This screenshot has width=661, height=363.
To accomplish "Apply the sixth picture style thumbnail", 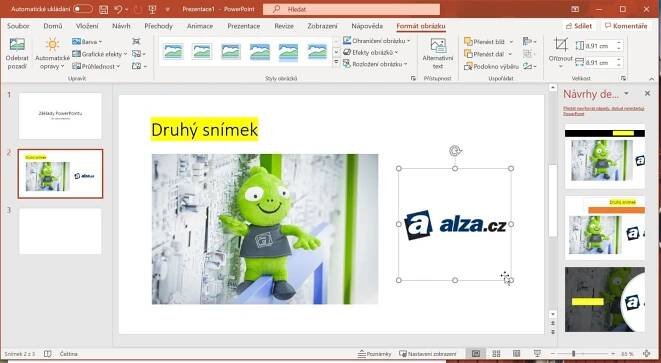I will (317, 52).
